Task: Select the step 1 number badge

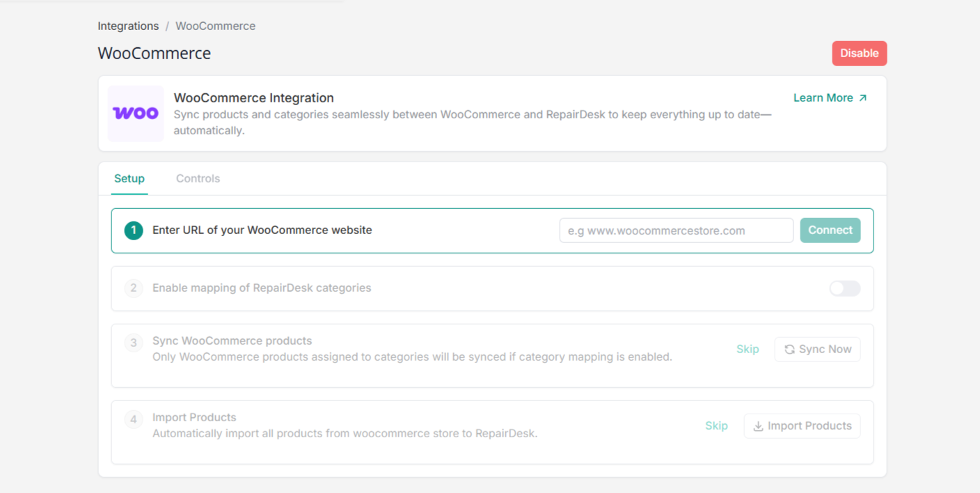Action: pyautogui.click(x=134, y=230)
